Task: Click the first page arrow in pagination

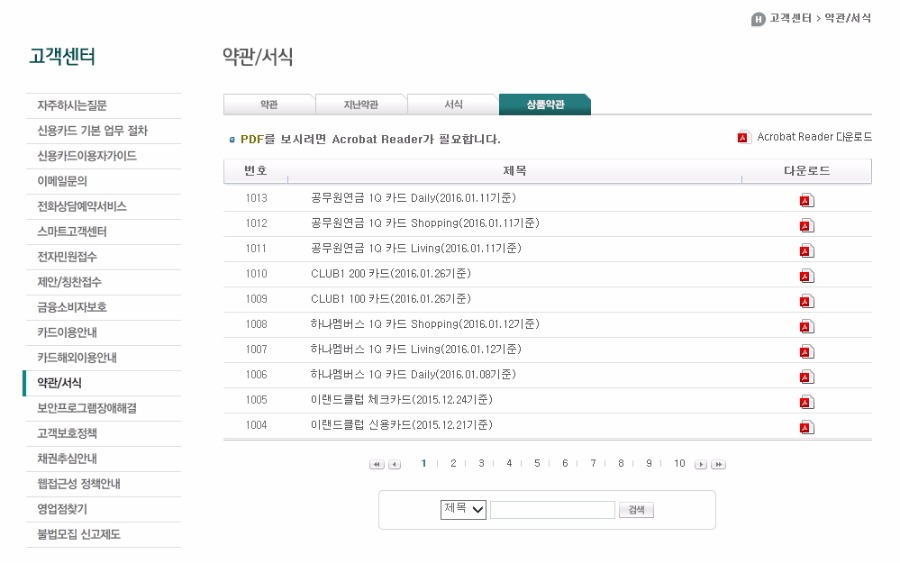Action: coord(376,465)
